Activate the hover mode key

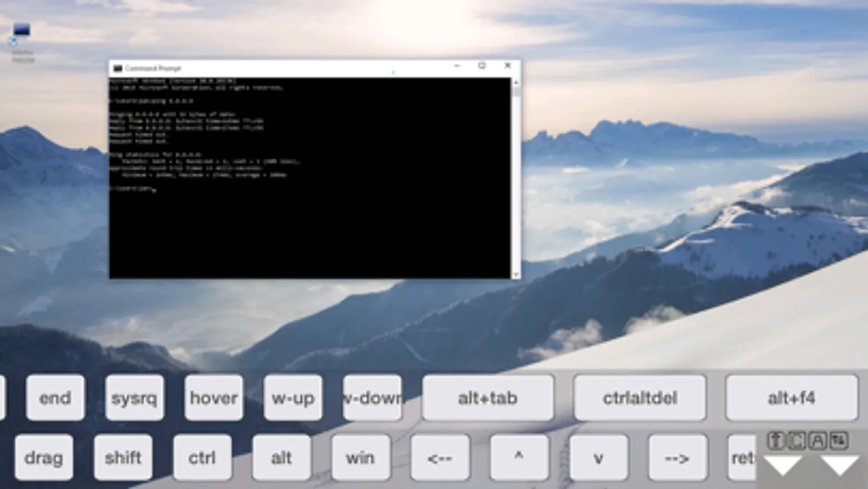214,398
